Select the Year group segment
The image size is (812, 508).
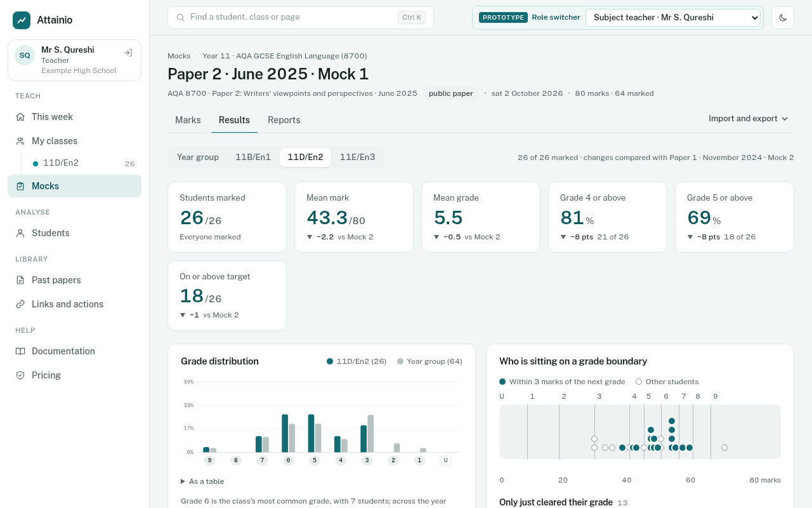coord(198,157)
